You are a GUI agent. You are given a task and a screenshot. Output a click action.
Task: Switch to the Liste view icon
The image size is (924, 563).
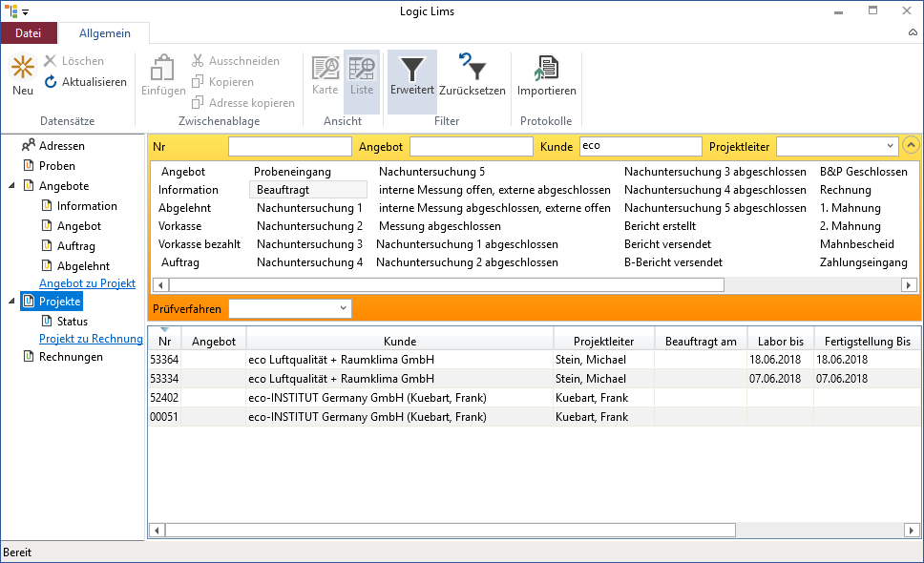click(362, 70)
